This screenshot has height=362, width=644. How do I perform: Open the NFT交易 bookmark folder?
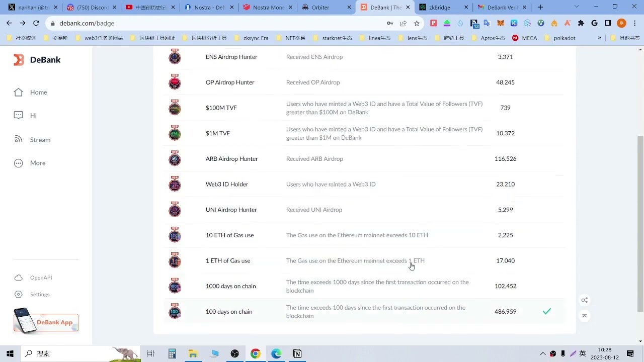pos(290,38)
